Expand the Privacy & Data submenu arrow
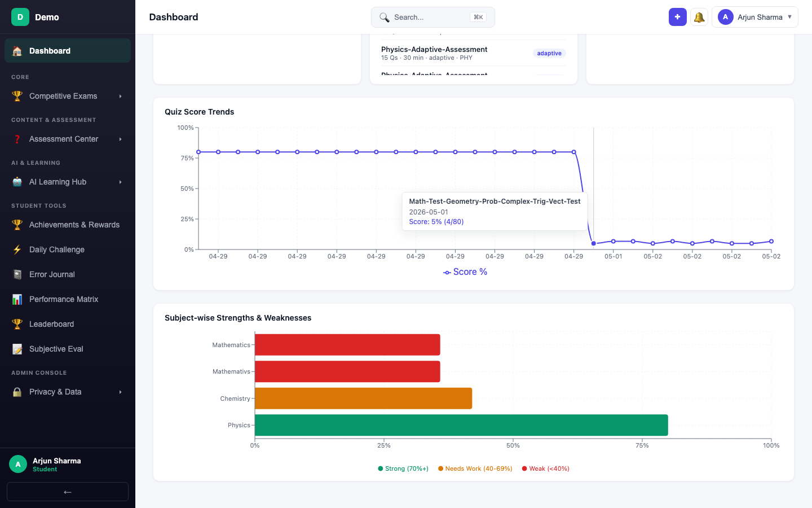The height and width of the screenshot is (508, 812). [x=121, y=392]
